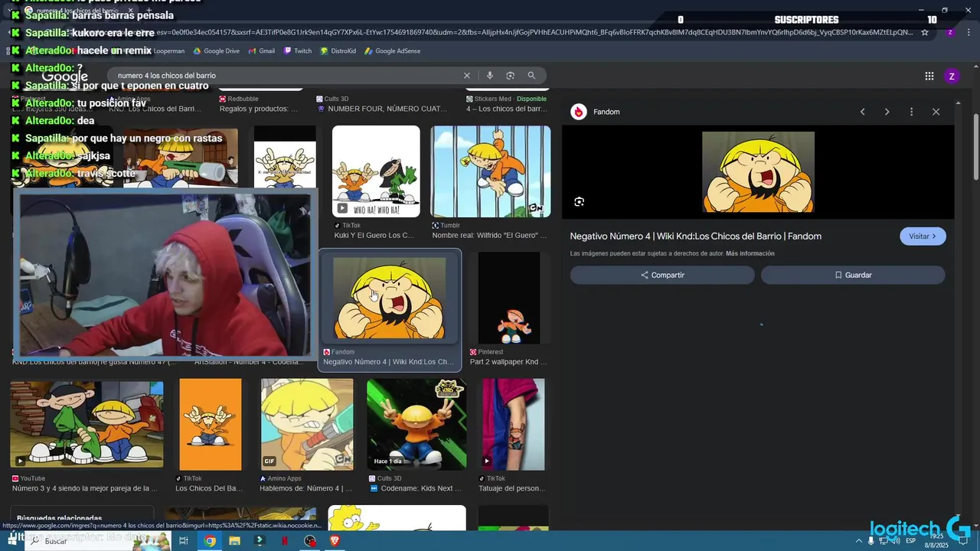Screen dimensions: 980x551
Task: Show hidden system tray icons
Action: click(858, 541)
